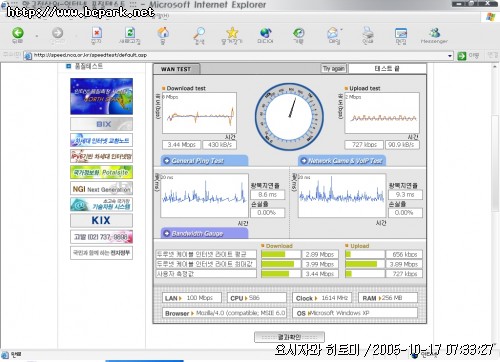Image resolution: width=500 pixels, height=362 pixels.
Task: Select the WAN TEST tab
Action: [176, 69]
